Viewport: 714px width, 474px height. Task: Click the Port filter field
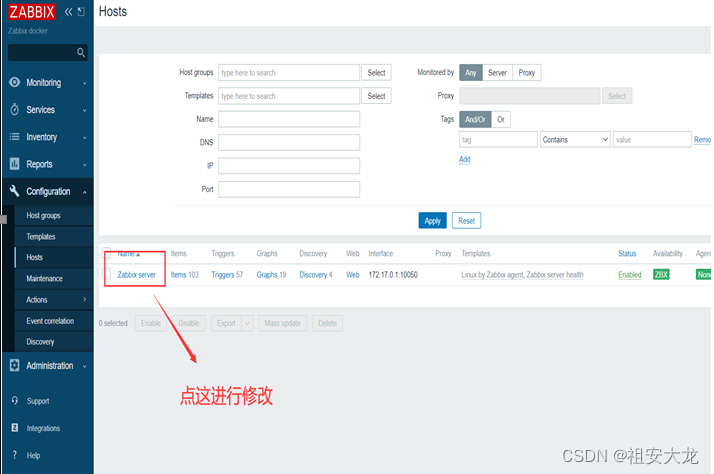pyautogui.click(x=289, y=189)
